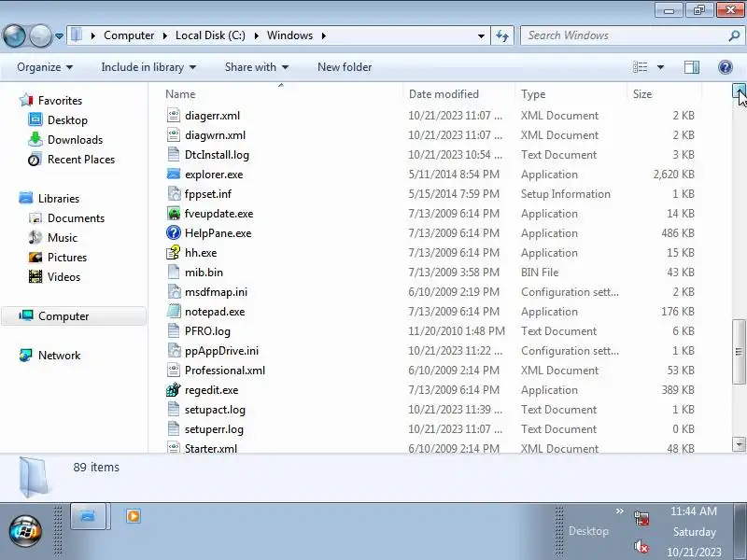Click the hh.exe help icon
747x560 pixels.
174,252
